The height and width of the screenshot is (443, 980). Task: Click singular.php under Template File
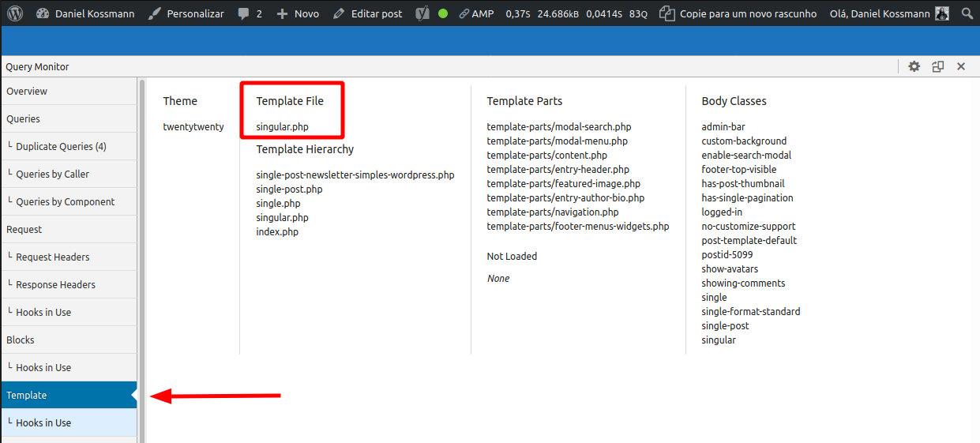(x=282, y=127)
